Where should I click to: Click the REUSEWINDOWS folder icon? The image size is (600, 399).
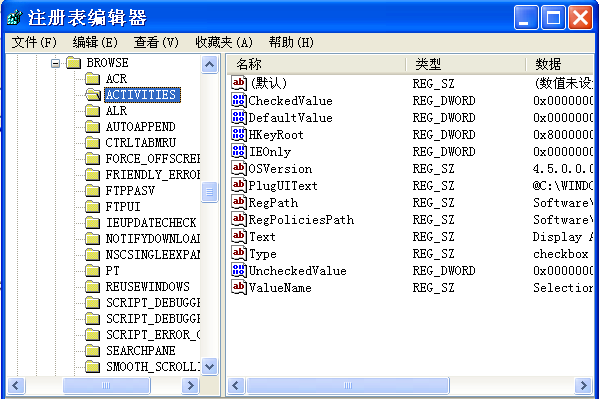click(92, 287)
